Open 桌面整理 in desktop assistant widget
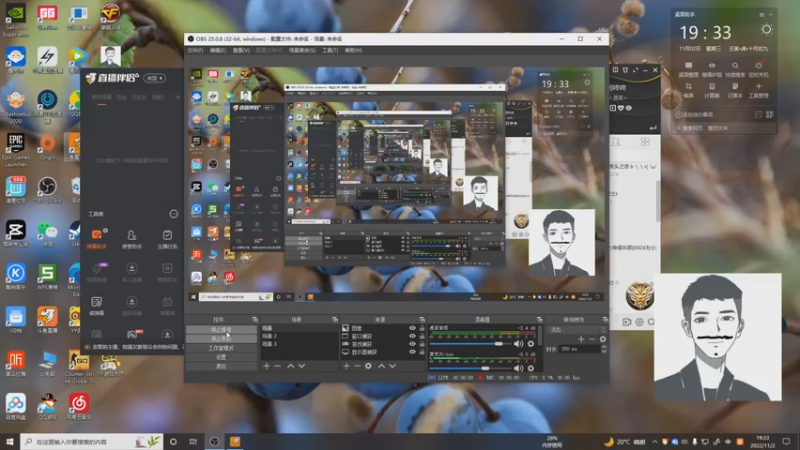Viewport: 800px width, 450px height. (688, 69)
